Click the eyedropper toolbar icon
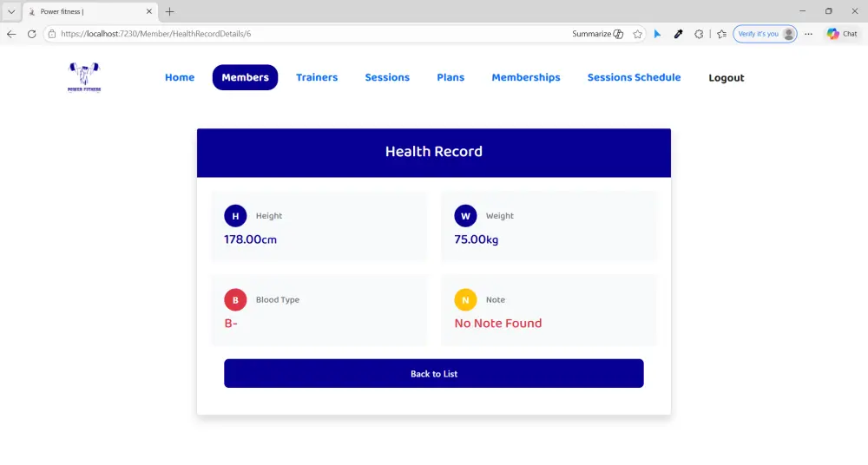 click(x=678, y=34)
